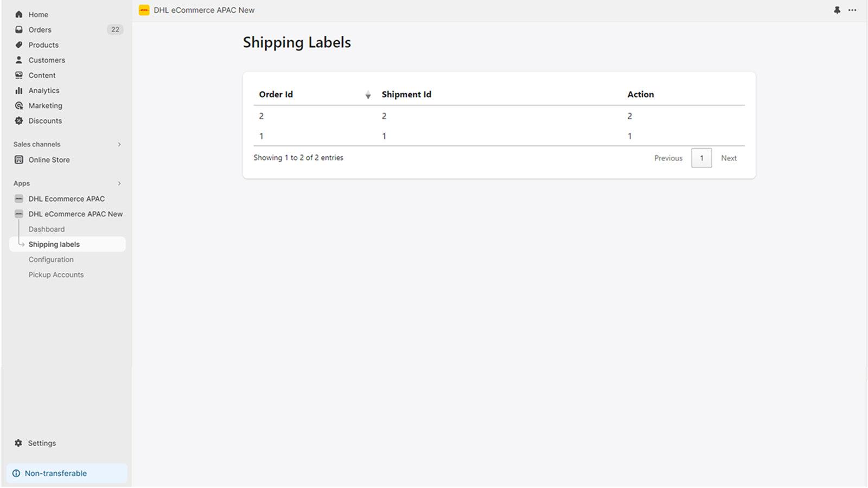Image resolution: width=868 pixels, height=488 pixels.
Task: Click the Home icon in sidebar
Action: (x=19, y=15)
